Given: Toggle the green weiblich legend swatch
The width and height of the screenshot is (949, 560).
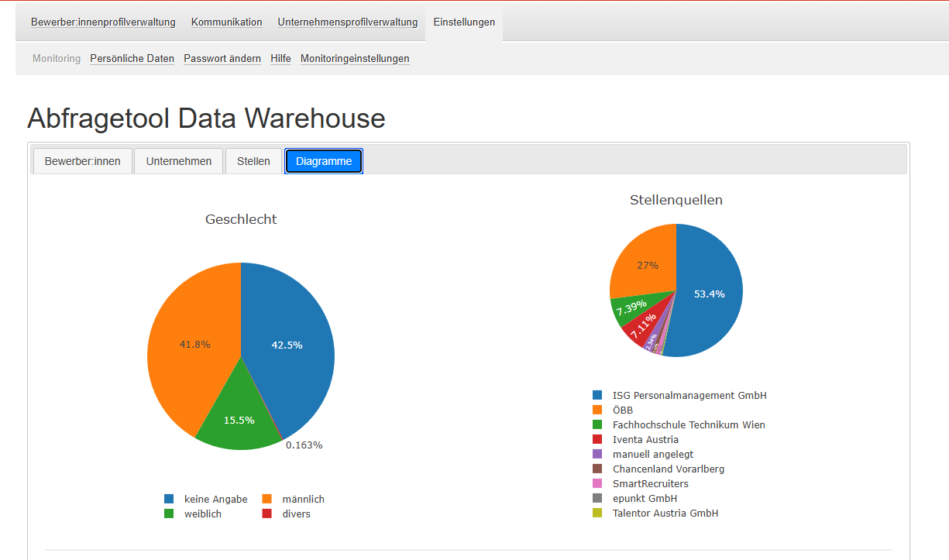Looking at the screenshot, I should (169, 514).
